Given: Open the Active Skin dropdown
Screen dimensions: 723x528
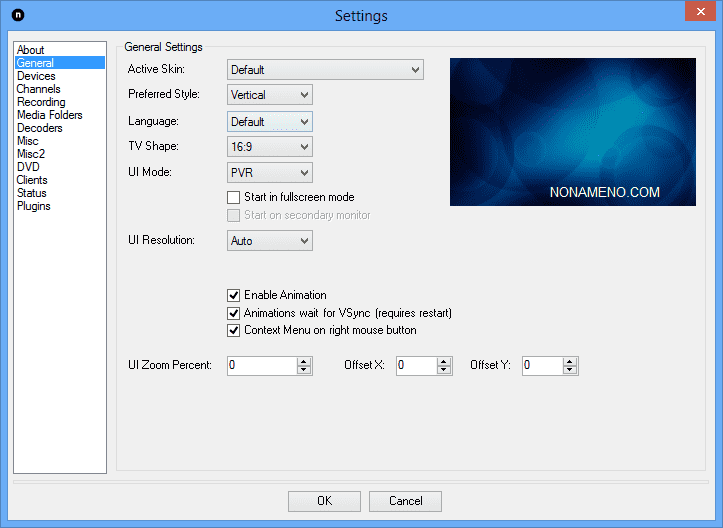Looking at the screenshot, I should [x=325, y=70].
